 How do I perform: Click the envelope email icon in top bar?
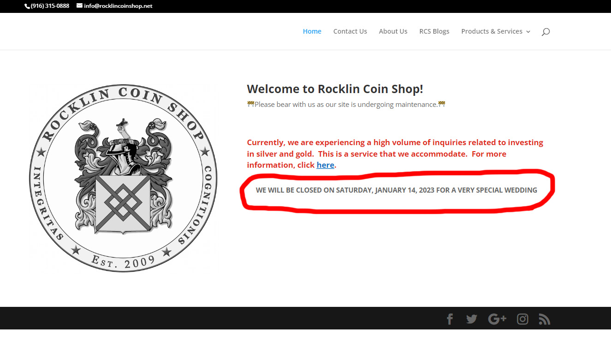click(x=79, y=6)
